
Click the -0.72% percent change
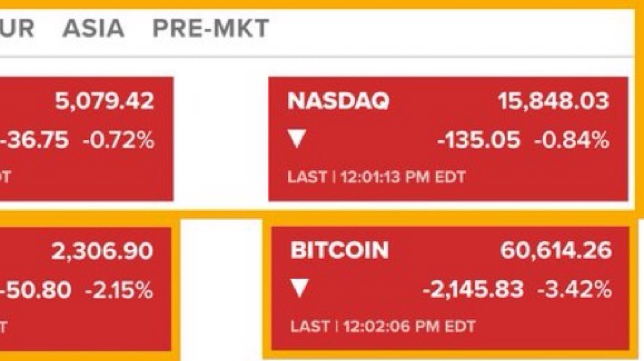118,139
